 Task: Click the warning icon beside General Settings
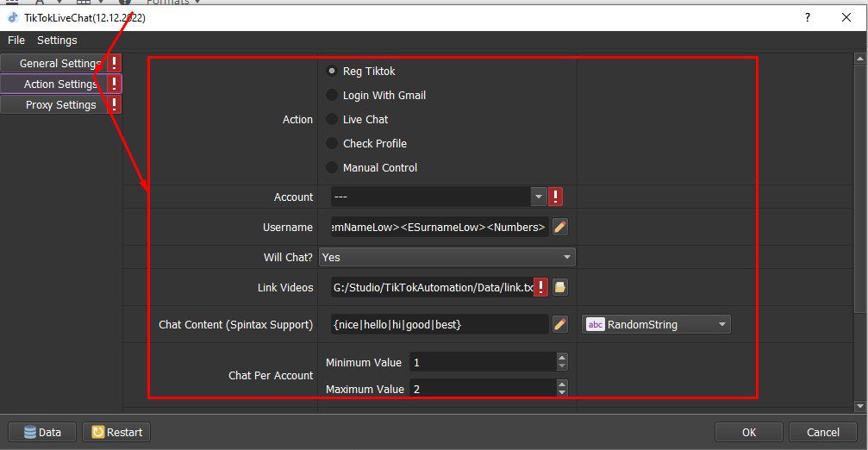tap(114, 63)
